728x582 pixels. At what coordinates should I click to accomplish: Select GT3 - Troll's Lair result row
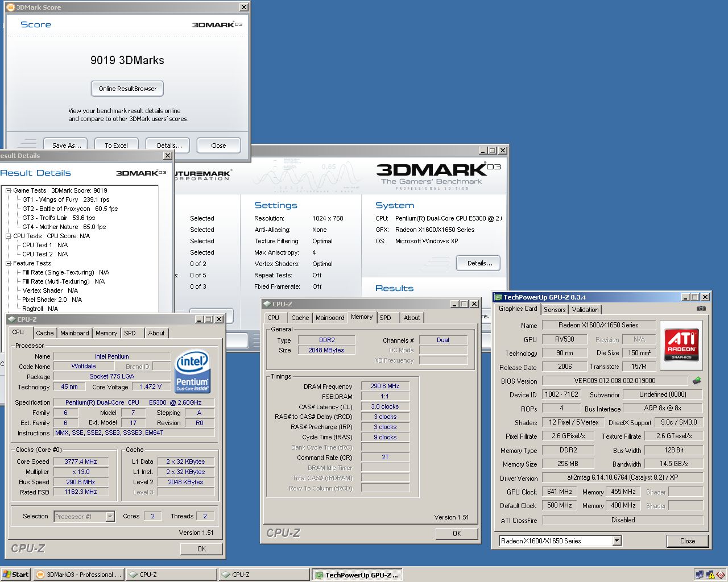point(59,218)
